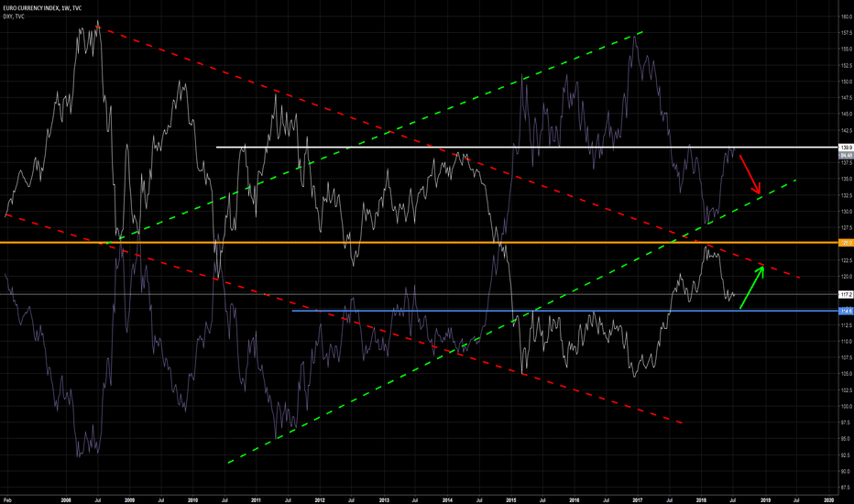
Task: Click the 152.5 price axis value
Action: click(x=847, y=65)
